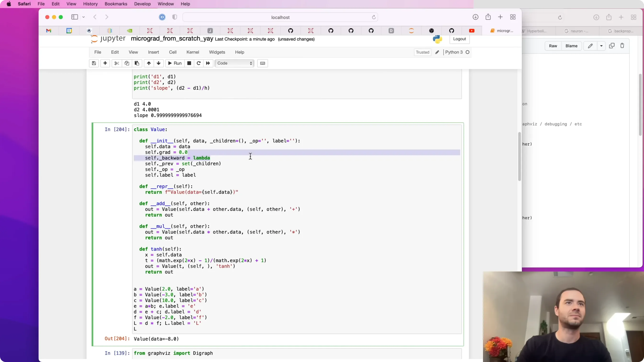
Task: Click the Trusted notebook indicator
Action: (422, 52)
